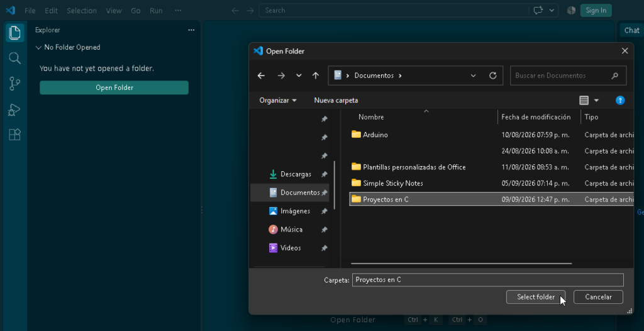
Task: Click the VS Code logo in title bar
Action: pos(10,10)
